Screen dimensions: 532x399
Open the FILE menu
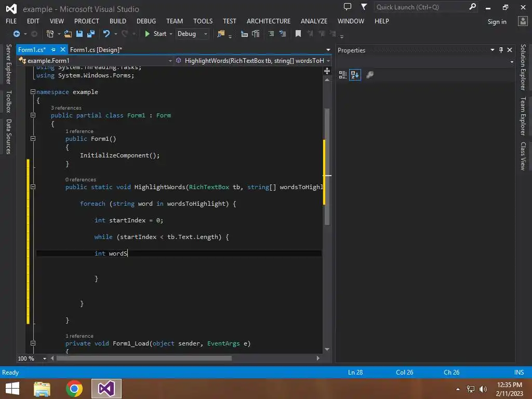[x=11, y=21]
